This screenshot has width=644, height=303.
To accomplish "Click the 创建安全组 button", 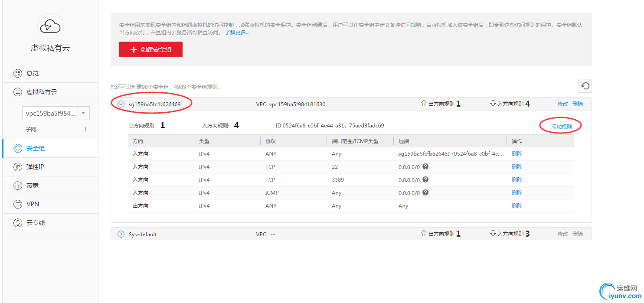I will 151,49.
